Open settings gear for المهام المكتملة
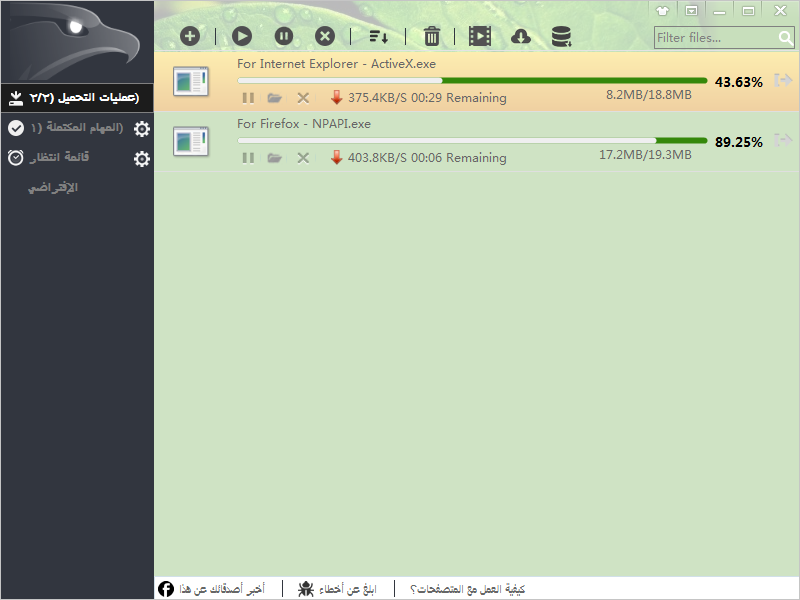The height and width of the screenshot is (600, 800). point(142,129)
